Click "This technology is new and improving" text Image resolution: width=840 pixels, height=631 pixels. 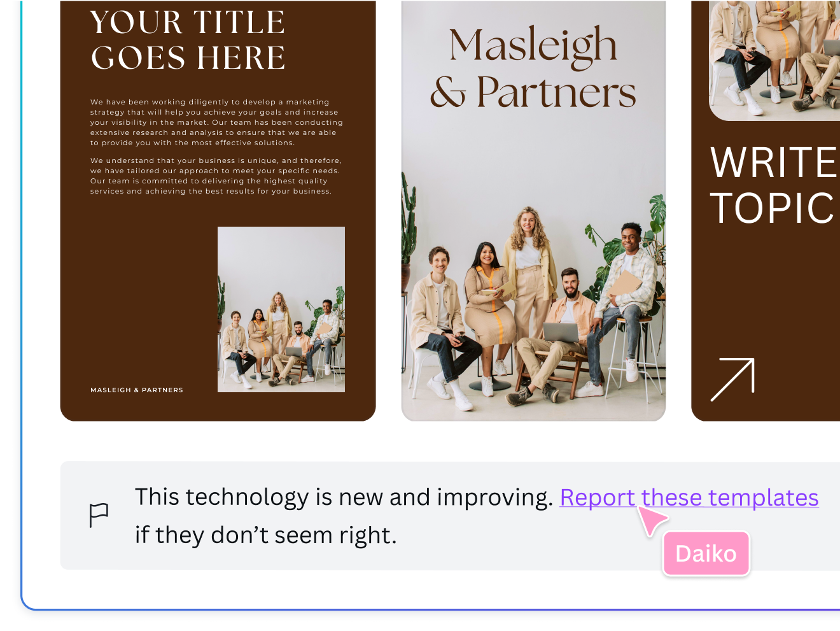[x=344, y=497]
